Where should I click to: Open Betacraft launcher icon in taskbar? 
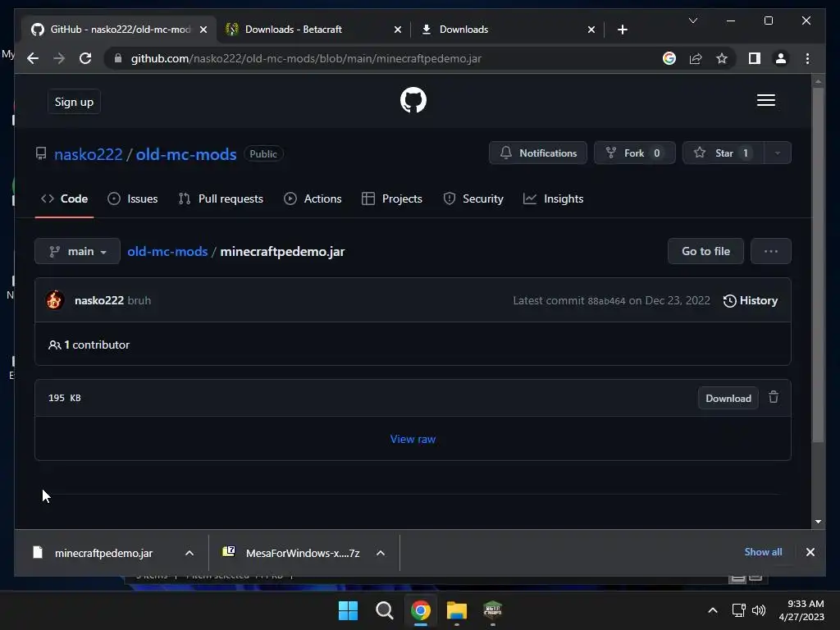pyautogui.click(x=492, y=610)
